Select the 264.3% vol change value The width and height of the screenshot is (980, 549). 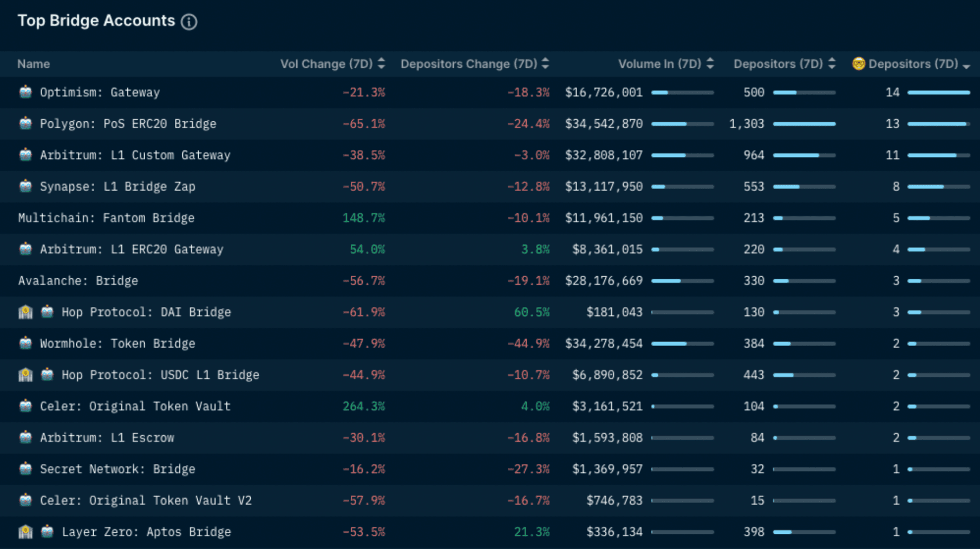(363, 407)
